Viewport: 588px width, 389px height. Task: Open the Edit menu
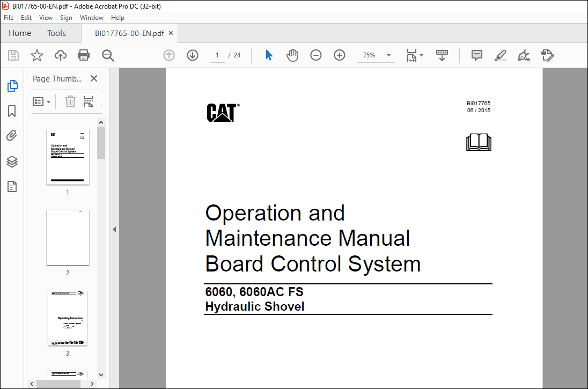click(x=26, y=18)
